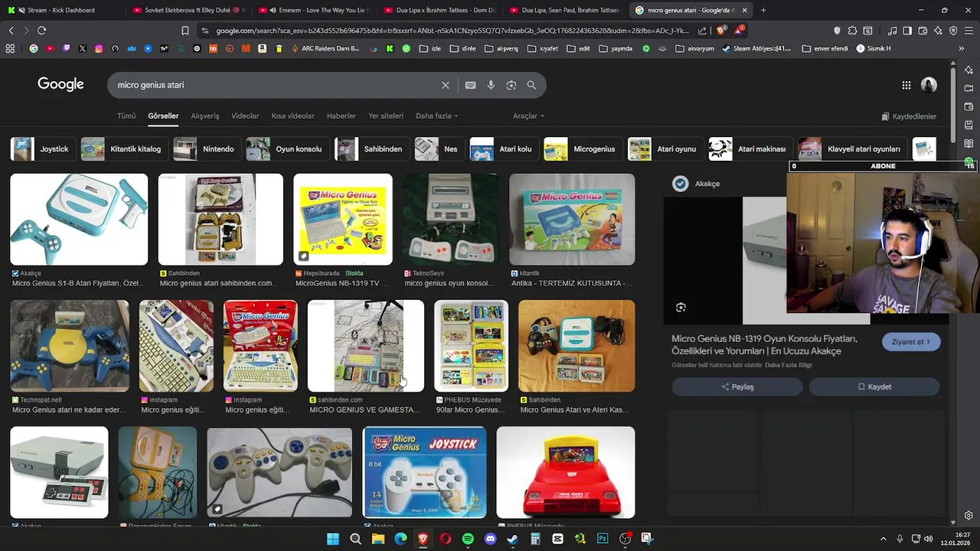Open the on-screen keyboard input tool

click(x=470, y=85)
